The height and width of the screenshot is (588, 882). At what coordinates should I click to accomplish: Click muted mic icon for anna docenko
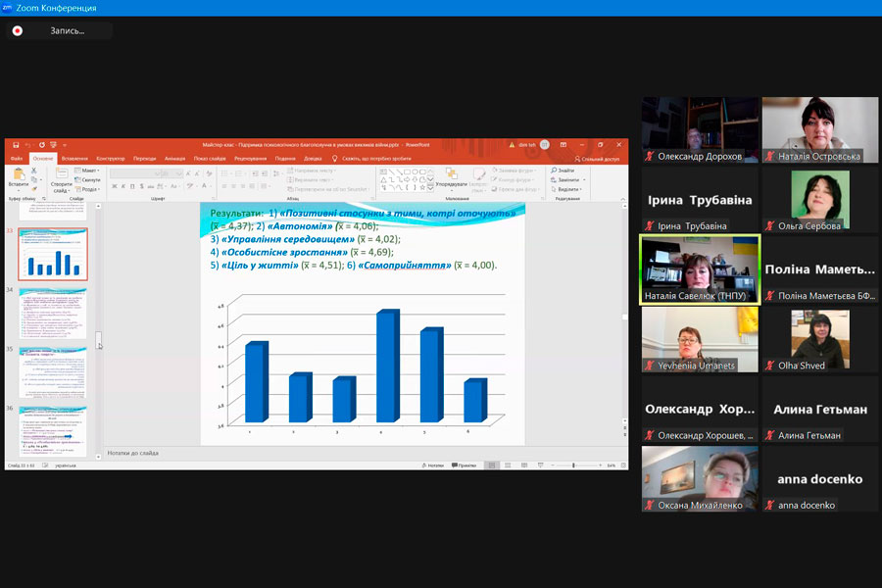[x=769, y=505]
